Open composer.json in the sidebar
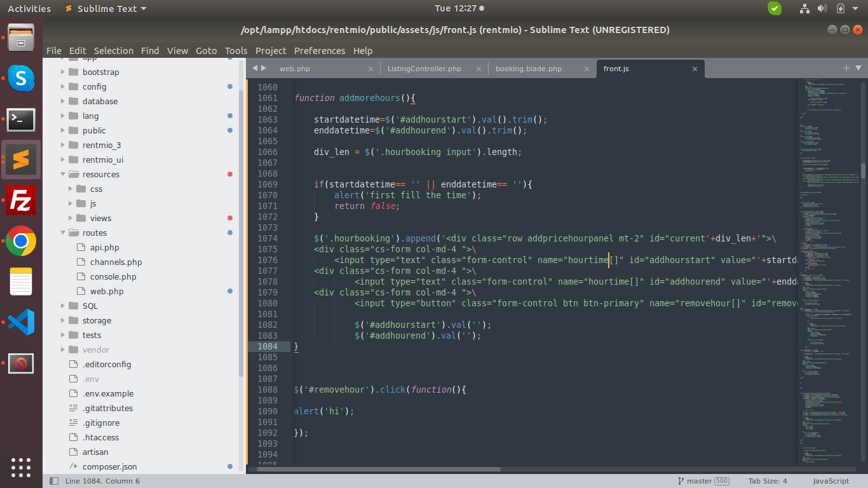 pos(109,466)
